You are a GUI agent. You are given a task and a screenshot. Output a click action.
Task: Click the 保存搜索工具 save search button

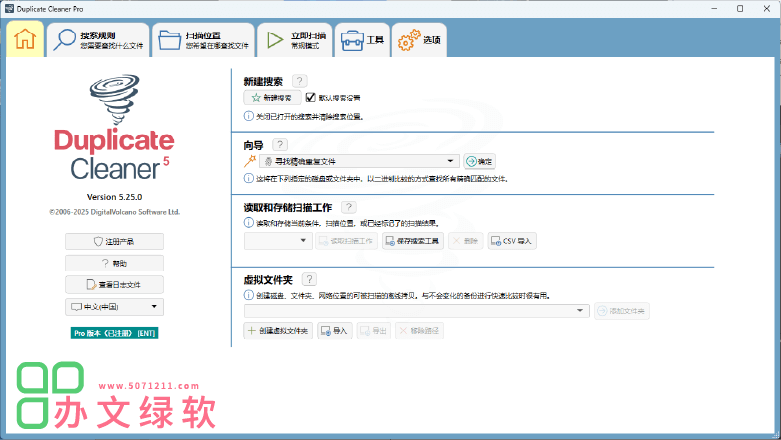tap(412, 241)
